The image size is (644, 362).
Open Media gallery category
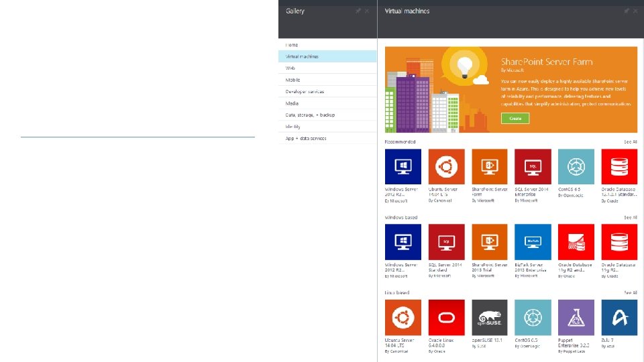click(x=327, y=103)
